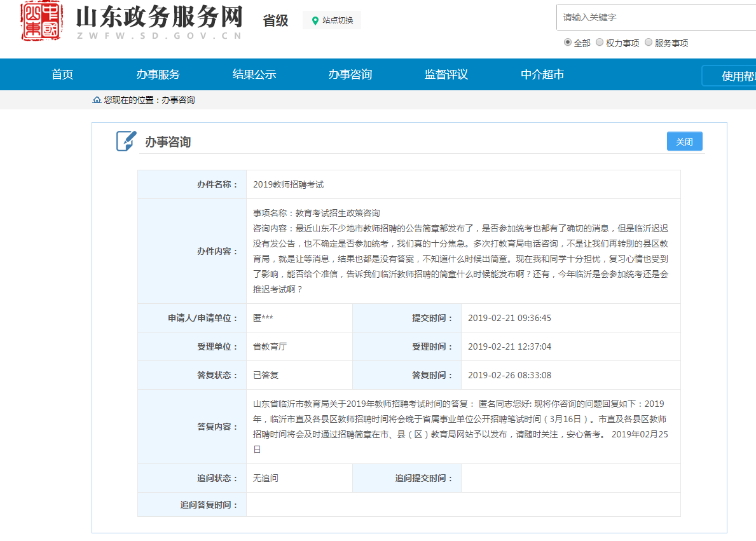Click the 提交时间 field label

432,318
